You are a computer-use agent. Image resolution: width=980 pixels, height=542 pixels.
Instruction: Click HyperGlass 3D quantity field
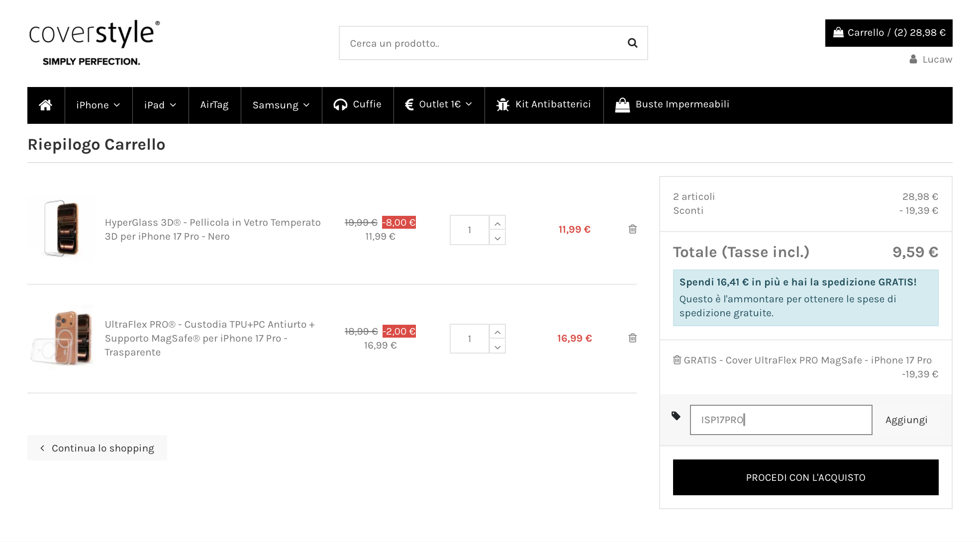coord(470,230)
